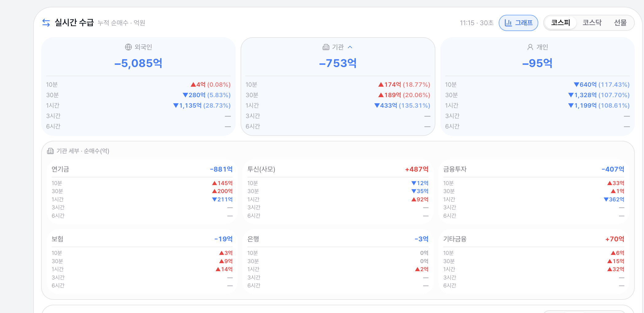Click the 금융투자 card title
The width and height of the screenshot is (644, 313).
click(455, 169)
